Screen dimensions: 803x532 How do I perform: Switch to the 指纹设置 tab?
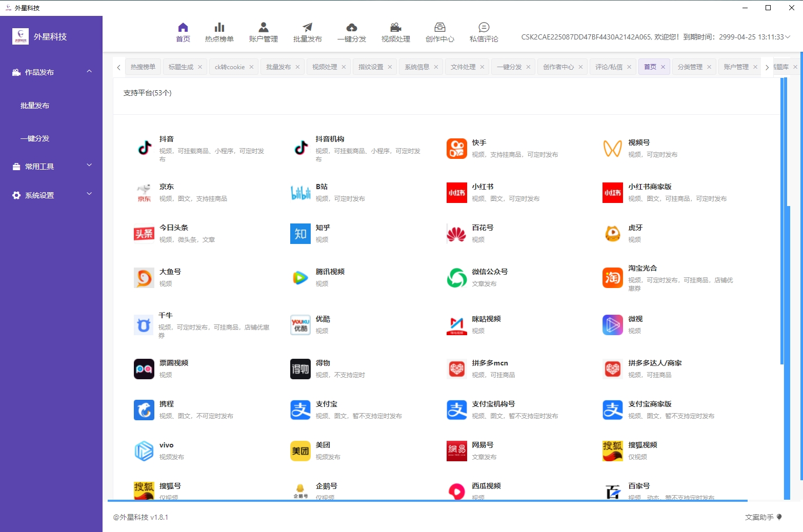pos(370,67)
